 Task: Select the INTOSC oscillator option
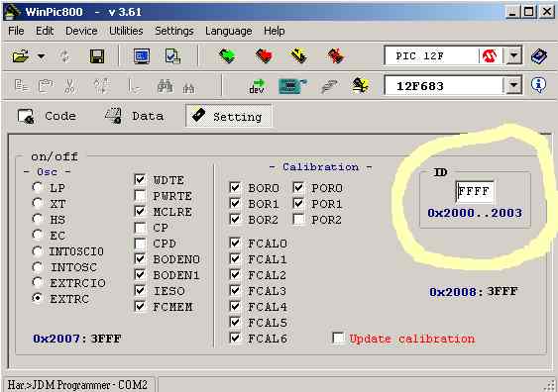(x=38, y=266)
